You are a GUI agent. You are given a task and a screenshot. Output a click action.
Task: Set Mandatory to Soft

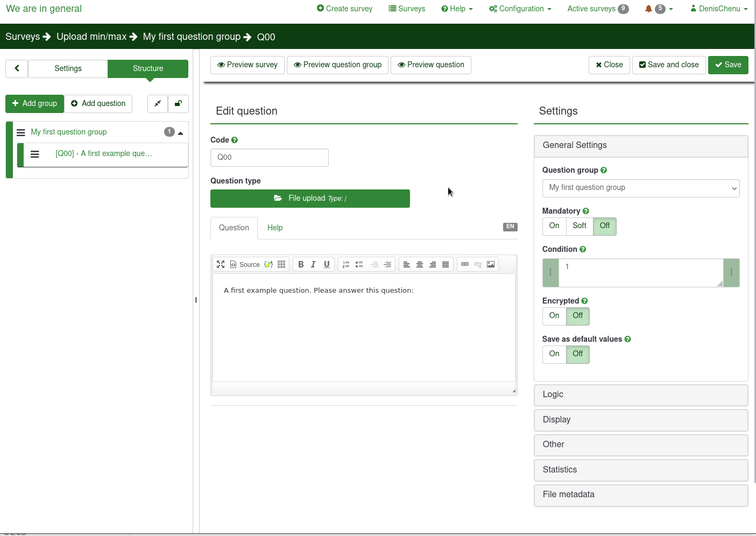pos(580,226)
